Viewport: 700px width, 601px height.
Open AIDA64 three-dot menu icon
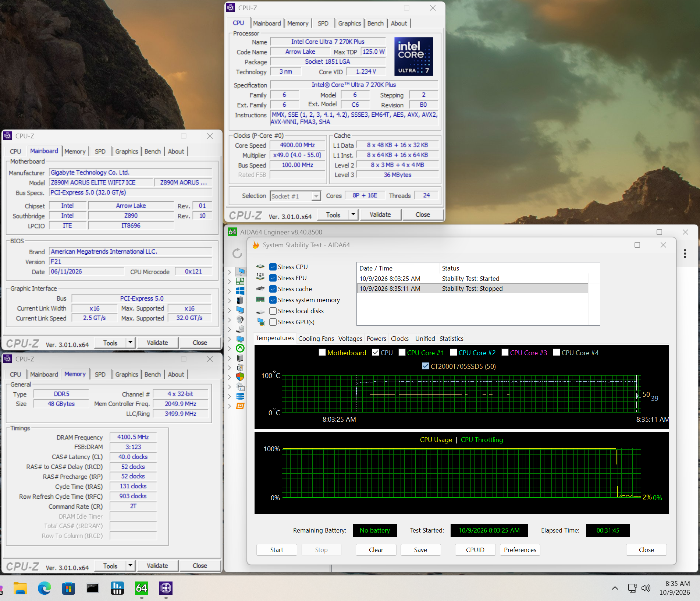point(685,254)
